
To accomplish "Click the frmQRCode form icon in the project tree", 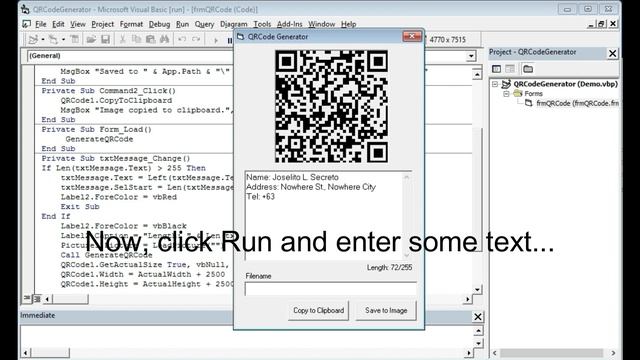I will 529,103.
